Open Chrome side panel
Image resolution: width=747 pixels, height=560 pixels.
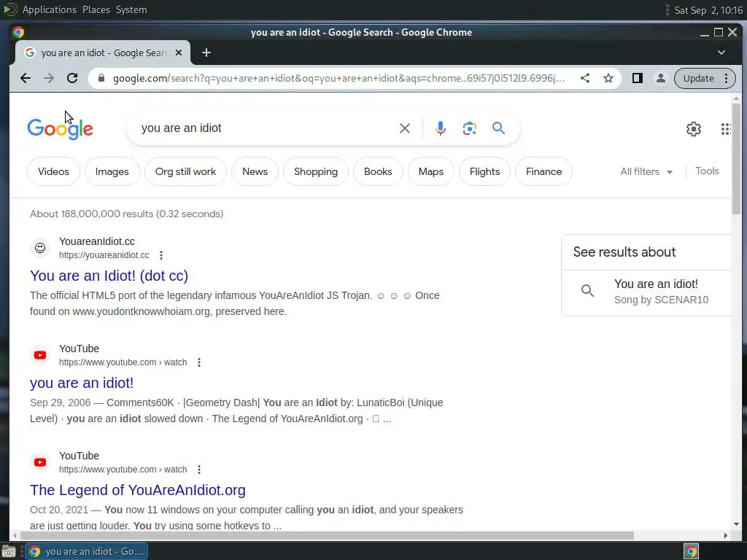638,78
